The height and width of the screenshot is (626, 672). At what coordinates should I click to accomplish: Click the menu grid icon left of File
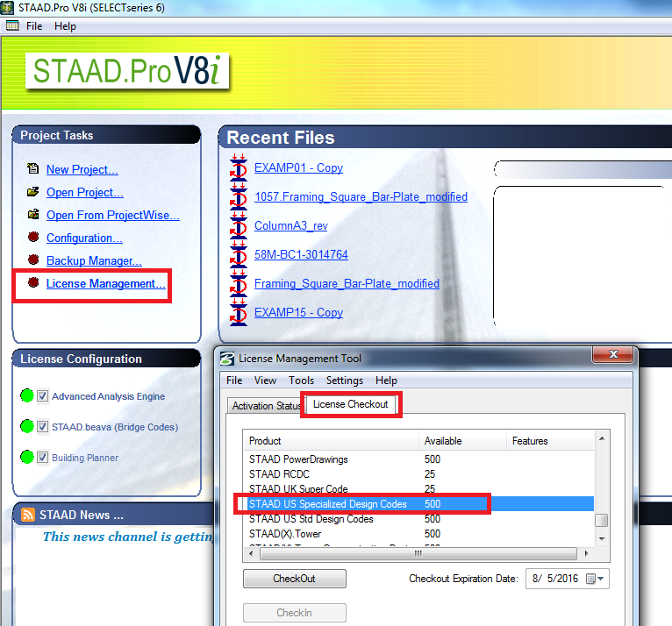[12, 25]
